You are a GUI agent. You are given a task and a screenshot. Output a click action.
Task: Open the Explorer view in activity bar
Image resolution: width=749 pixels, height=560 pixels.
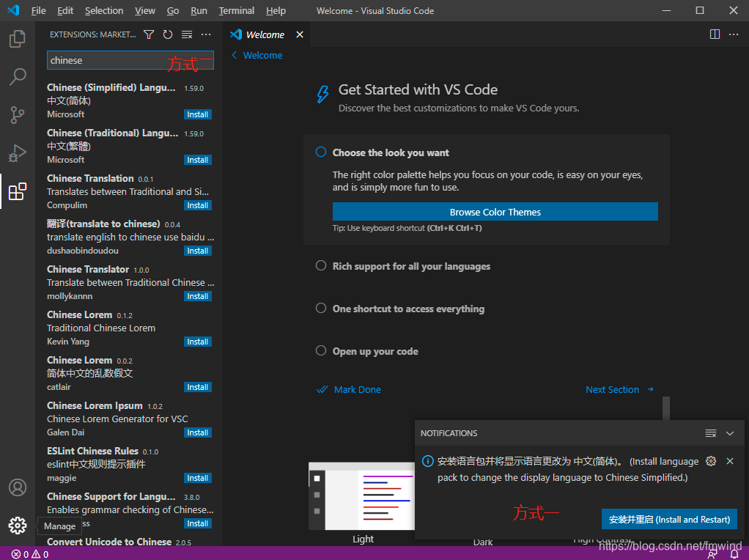pos(17,39)
